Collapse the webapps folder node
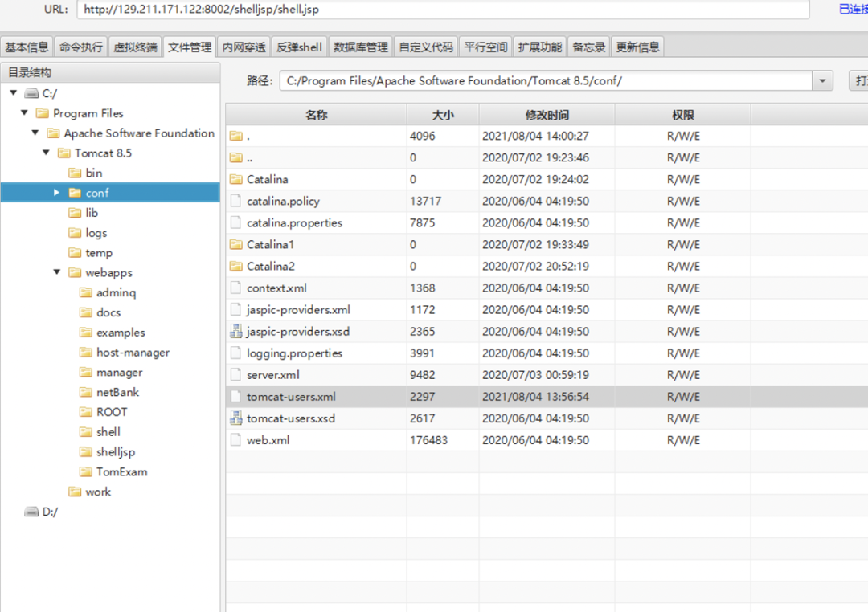Screen dimensions: 868x612 (57, 272)
